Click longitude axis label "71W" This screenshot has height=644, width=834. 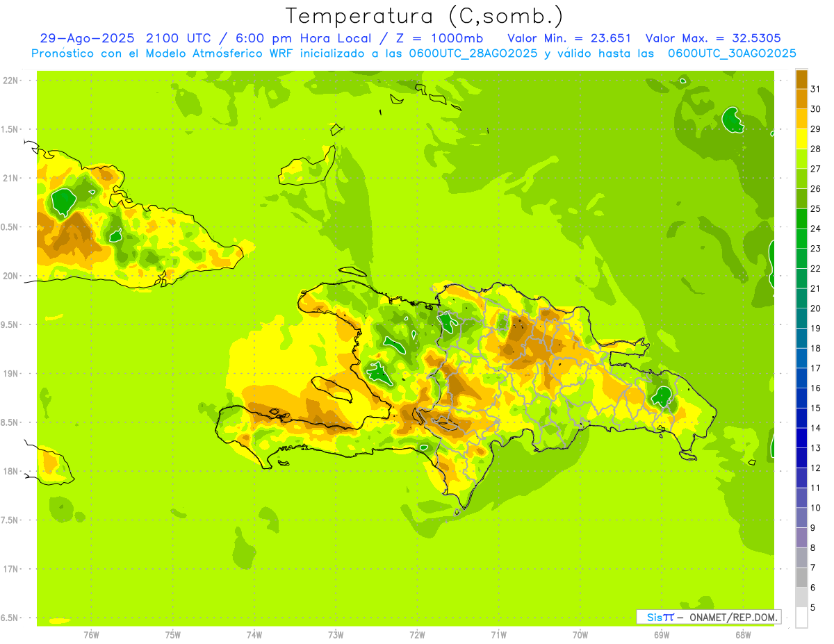click(x=498, y=635)
